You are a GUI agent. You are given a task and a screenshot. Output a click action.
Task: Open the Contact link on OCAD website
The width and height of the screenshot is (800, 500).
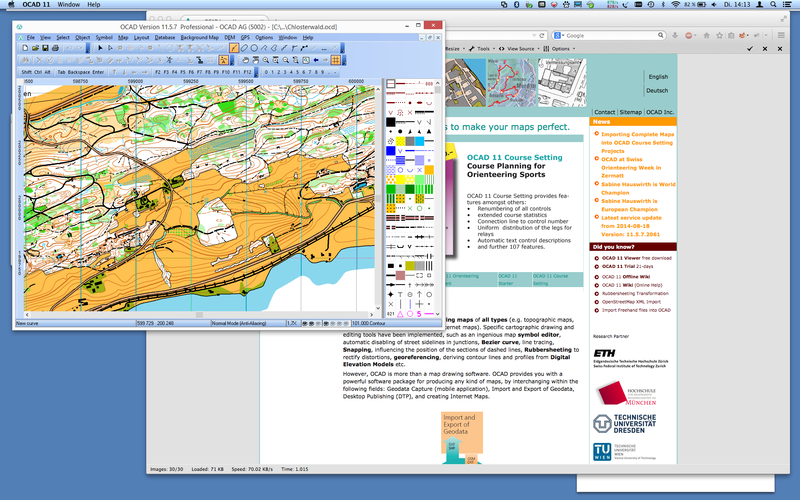pos(605,112)
